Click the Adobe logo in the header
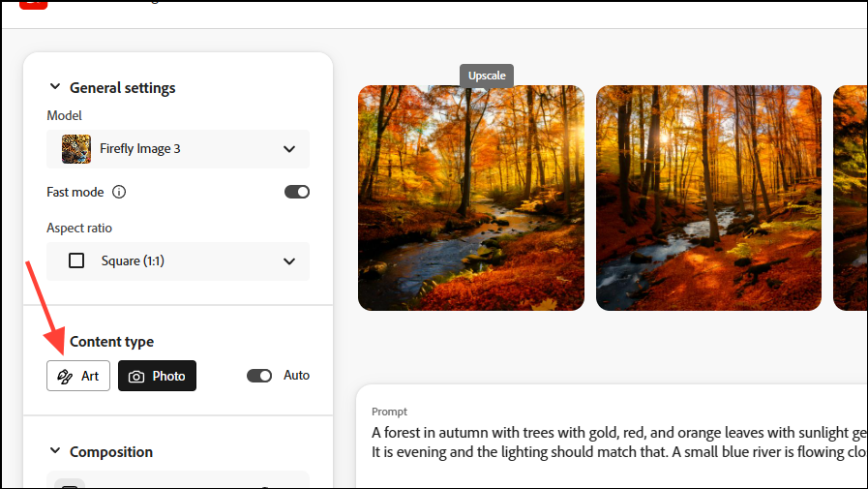The height and width of the screenshot is (489, 868). (33, 5)
